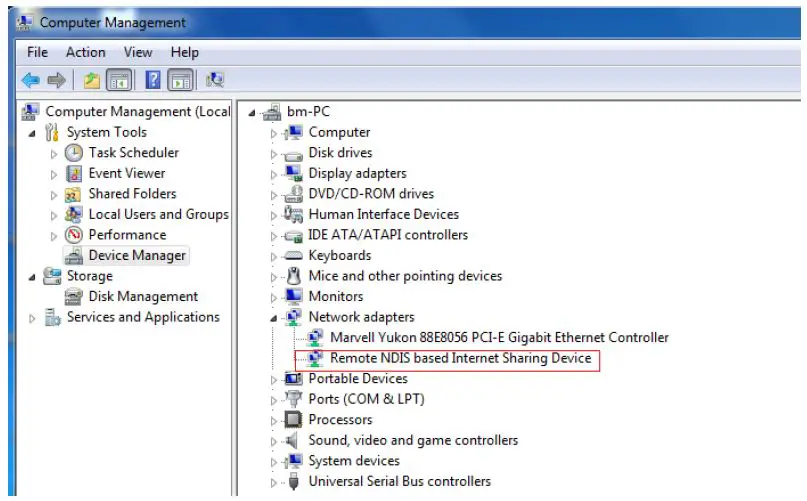Select the Monitors label

tap(336, 297)
